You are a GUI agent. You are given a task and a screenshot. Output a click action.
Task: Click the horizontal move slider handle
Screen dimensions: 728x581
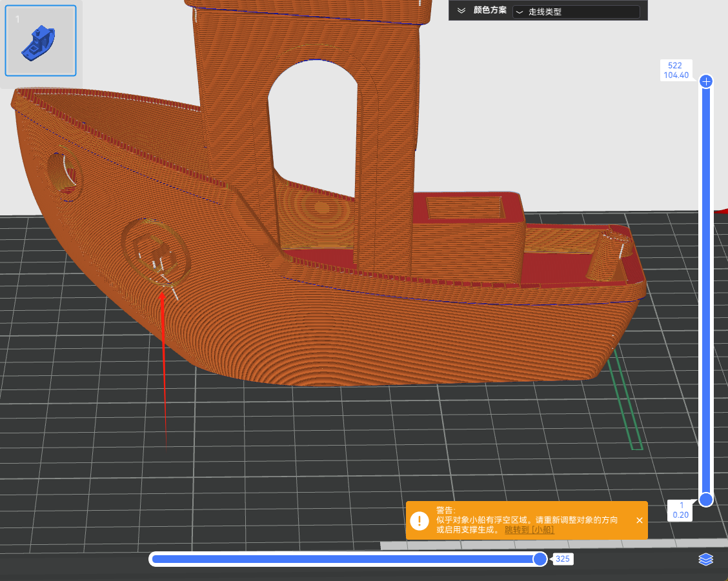[x=540, y=559]
